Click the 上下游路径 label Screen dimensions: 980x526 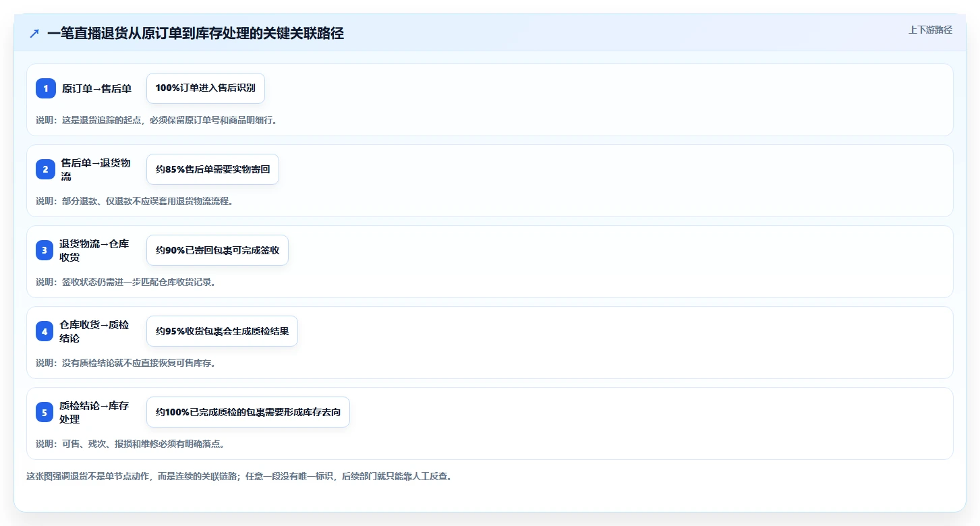[930, 30]
